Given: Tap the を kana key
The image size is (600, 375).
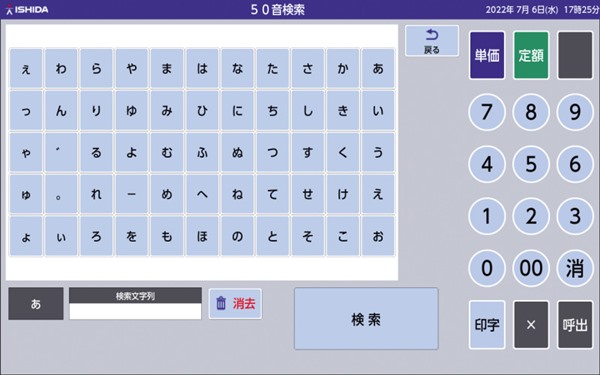Looking at the screenshot, I should [132, 236].
